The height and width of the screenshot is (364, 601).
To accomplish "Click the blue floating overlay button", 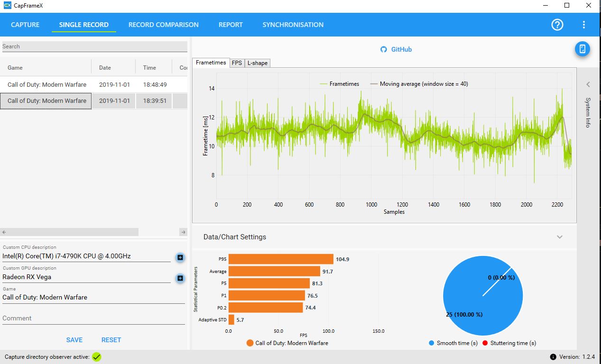I will [583, 49].
